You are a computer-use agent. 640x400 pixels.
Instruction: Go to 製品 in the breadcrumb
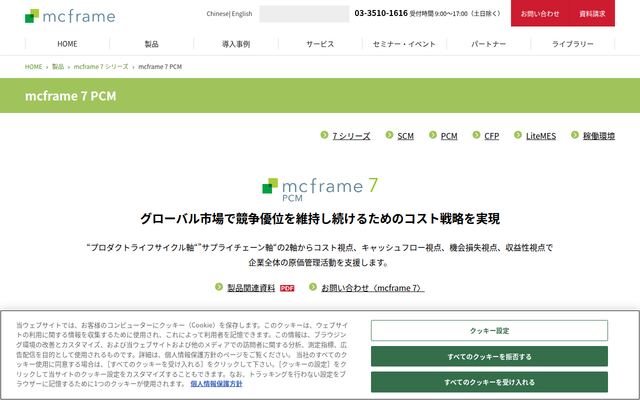tap(58, 67)
